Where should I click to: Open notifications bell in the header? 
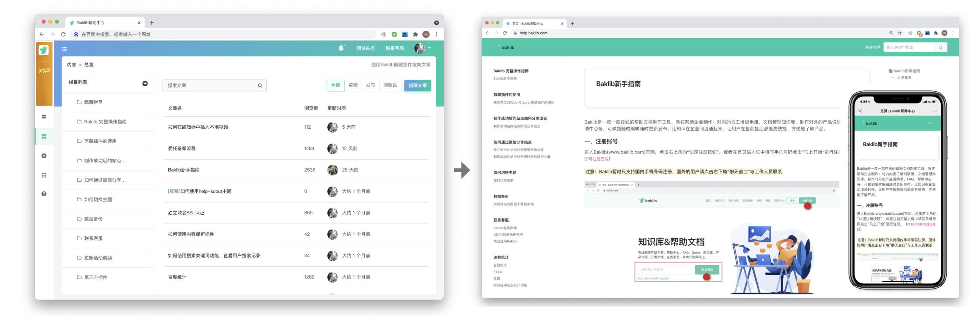[x=341, y=48]
